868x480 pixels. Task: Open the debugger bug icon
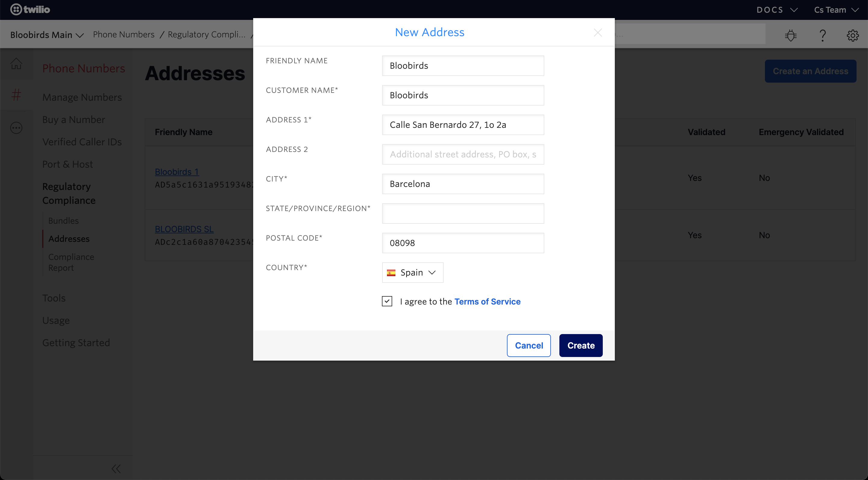[x=791, y=35]
